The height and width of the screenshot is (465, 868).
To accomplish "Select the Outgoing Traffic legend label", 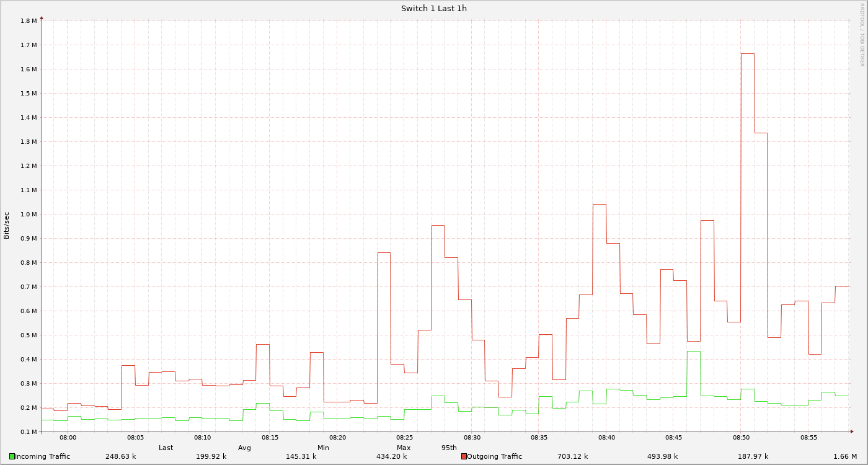I will click(x=494, y=456).
